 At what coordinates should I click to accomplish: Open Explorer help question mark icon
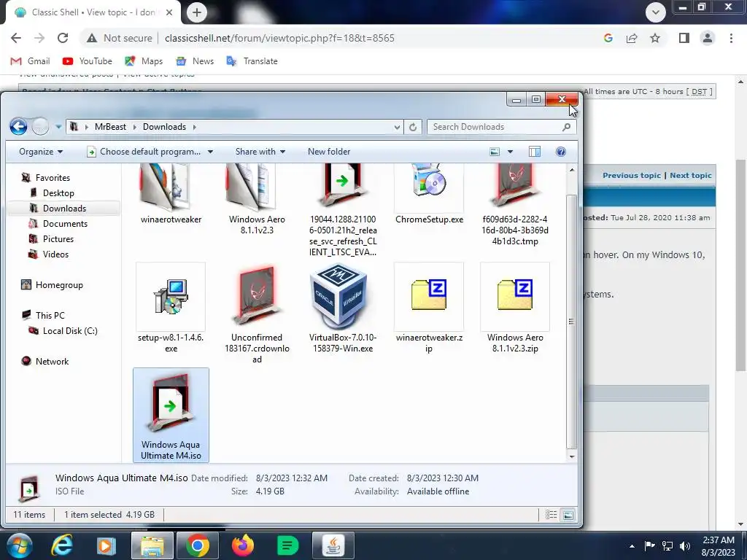coord(561,152)
